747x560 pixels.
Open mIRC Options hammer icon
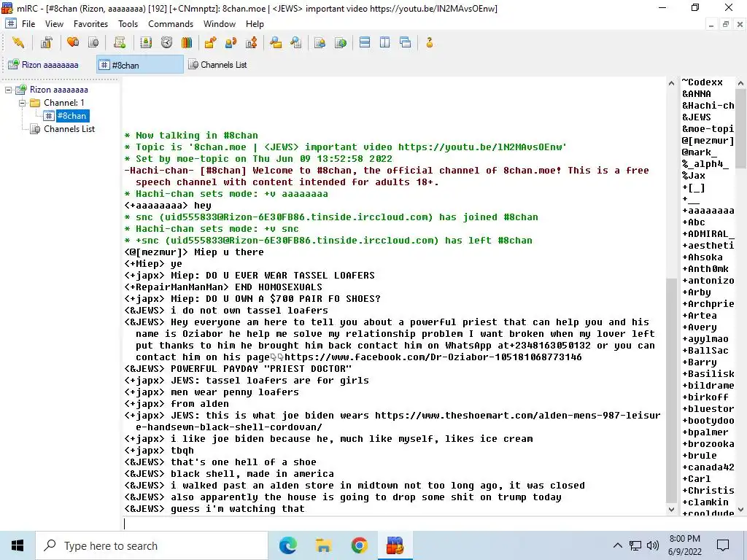tap(46, 43)
